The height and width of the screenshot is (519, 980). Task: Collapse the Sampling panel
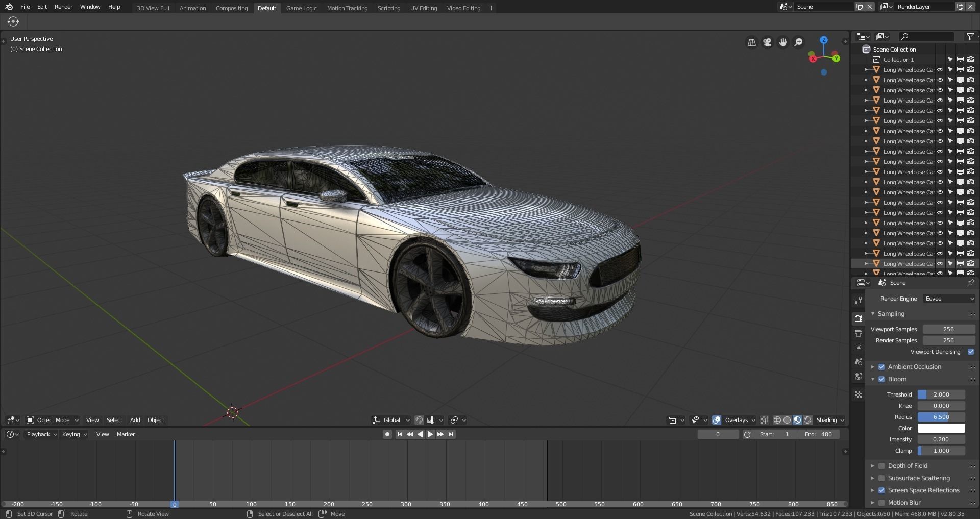873,314
